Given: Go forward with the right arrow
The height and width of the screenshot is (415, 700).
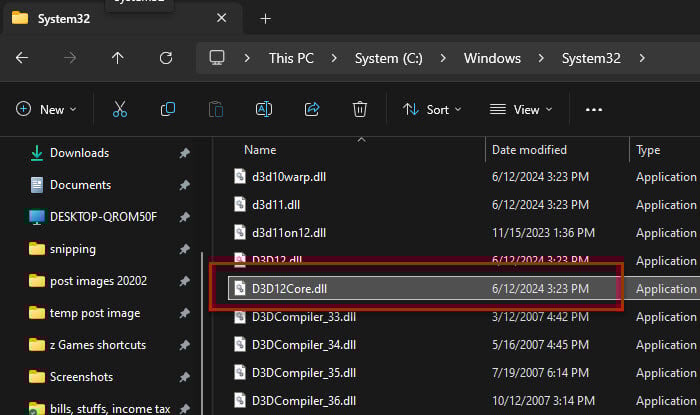Looking at the screenshot, I should point(70,58).
